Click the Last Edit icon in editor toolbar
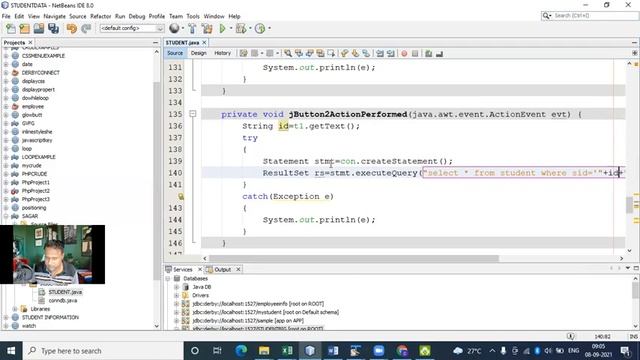 tap(243, 53)
